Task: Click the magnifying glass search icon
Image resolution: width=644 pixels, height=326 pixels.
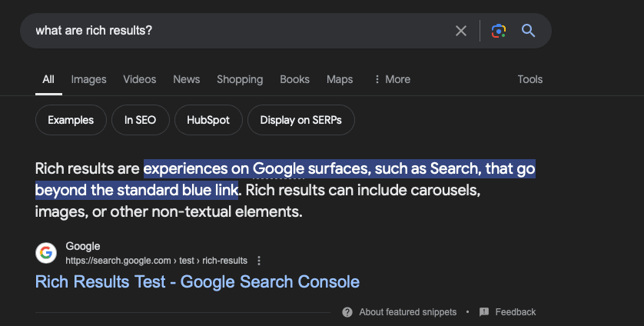Action: click(x=528, y=31)
